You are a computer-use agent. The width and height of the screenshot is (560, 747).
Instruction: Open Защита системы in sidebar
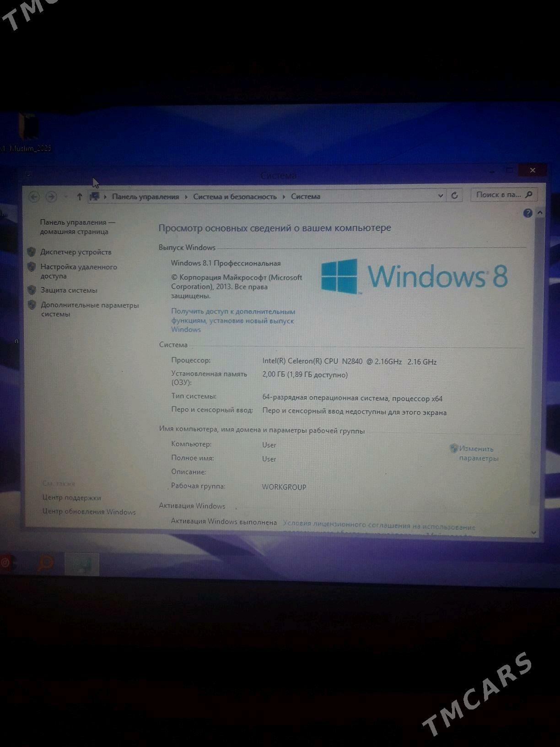[x=69, y=290]
